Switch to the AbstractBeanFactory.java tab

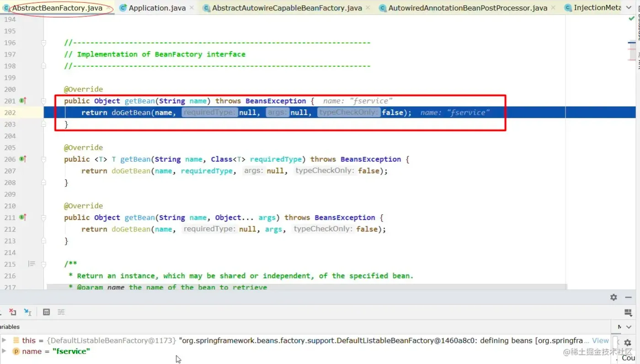[57, 8]
